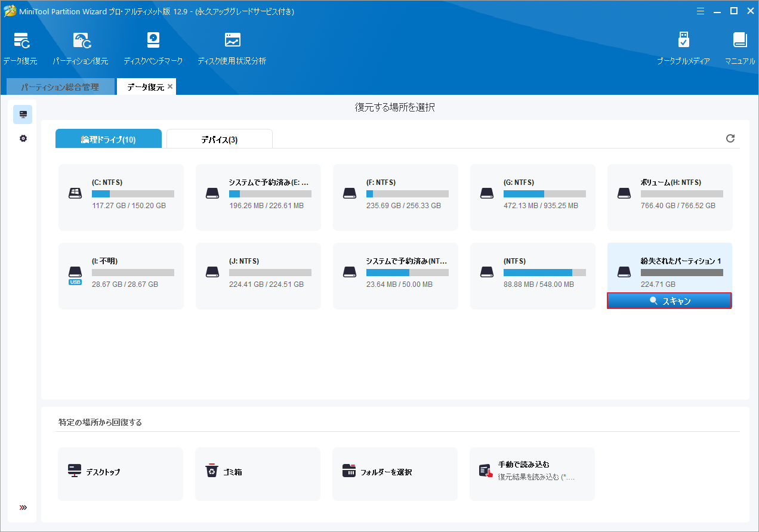Open マニュアル icon
759x532 pixels.
(x=740, y=41)
